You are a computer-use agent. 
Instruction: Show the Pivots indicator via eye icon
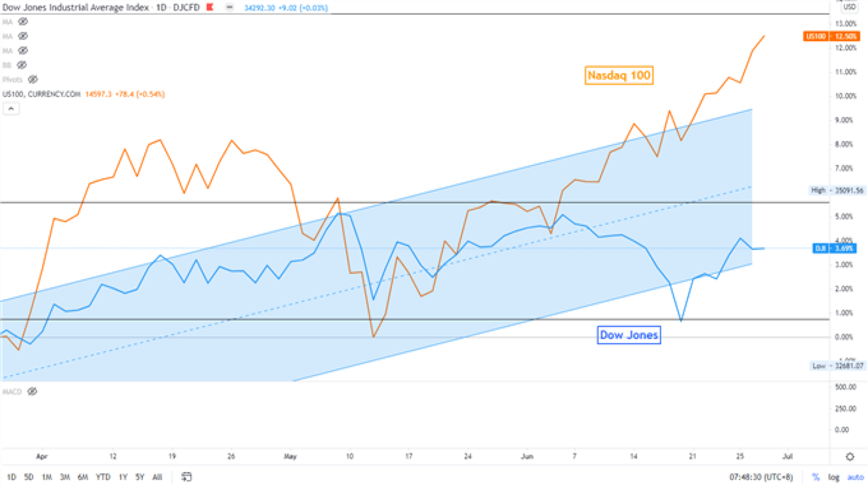[33, 79]
